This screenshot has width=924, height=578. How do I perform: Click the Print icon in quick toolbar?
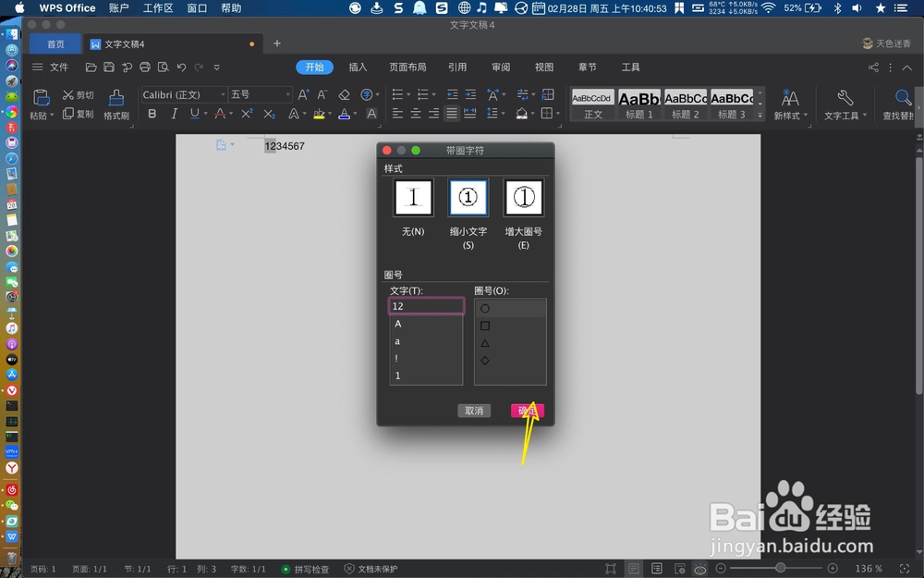(x=145, y=68)
